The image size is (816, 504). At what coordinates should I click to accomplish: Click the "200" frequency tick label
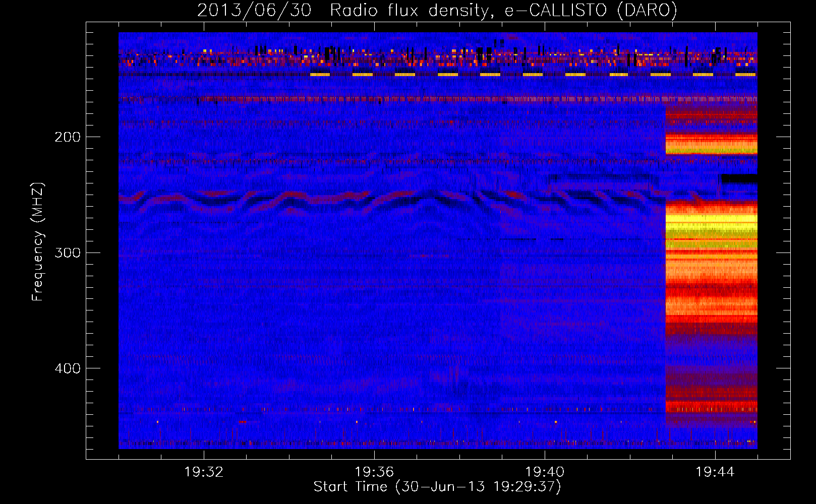(68, 137)
